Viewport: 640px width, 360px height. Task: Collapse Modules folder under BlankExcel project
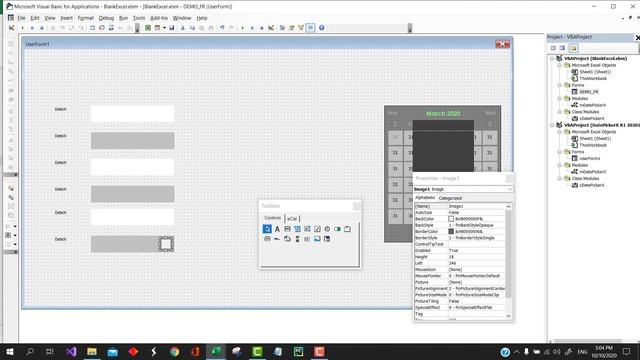(x=560, y=98)
